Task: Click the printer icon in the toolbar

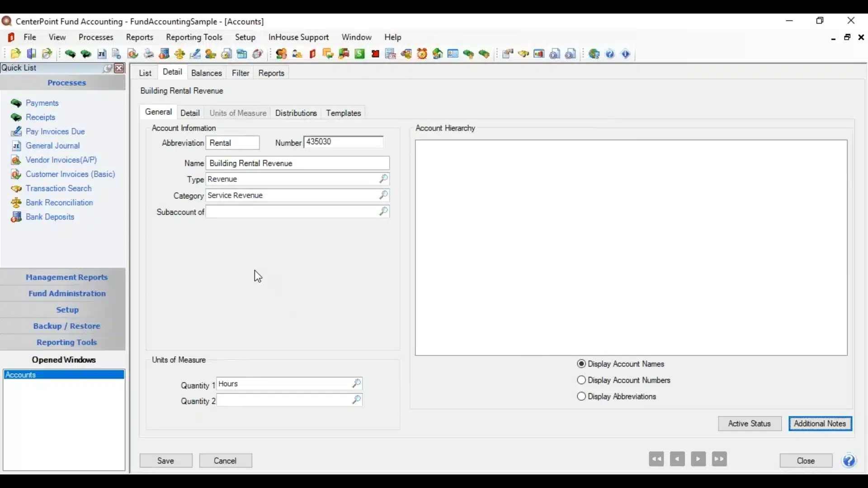Action: [148, 54]
